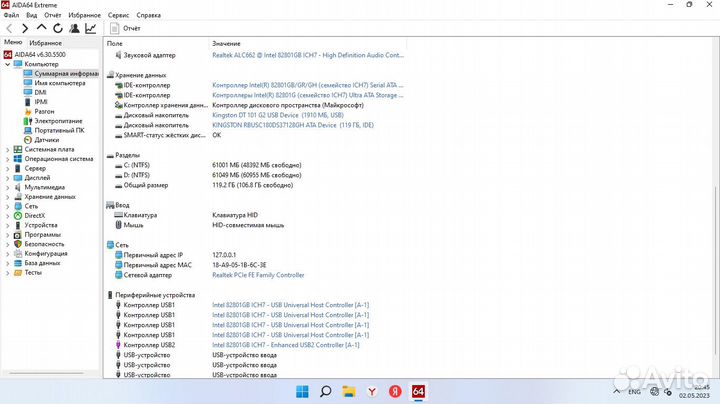The image size is (720, 404).
Task: Expand the Сеть tree node
Action: coord(7,207)
